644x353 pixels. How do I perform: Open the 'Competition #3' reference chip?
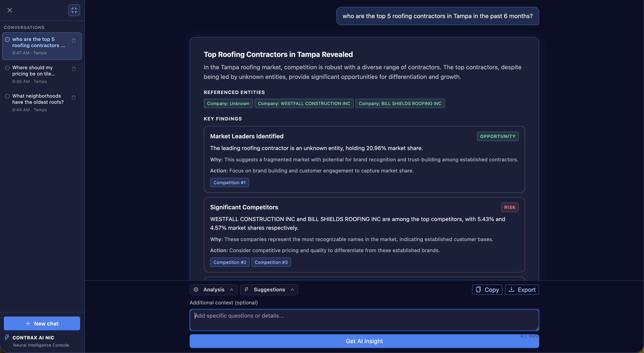(271, 262)
